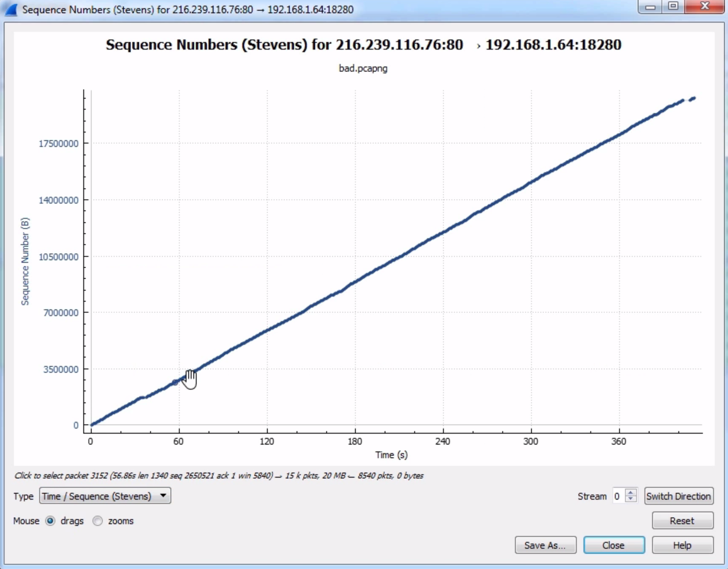
Task: Select the "drags" mouse mode radio button
Action: [50, 521]
